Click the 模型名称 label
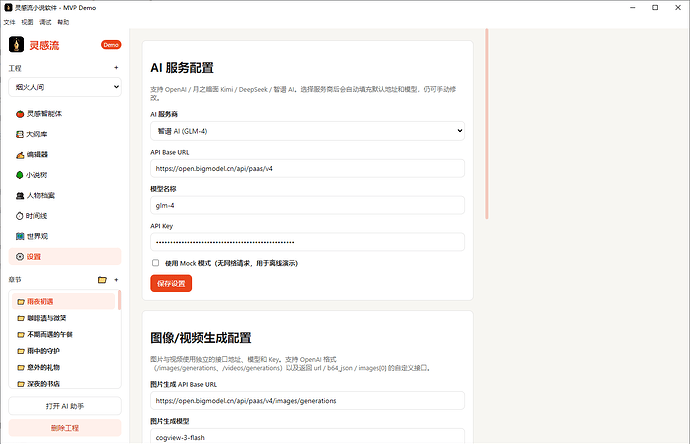The width and height of the screenshot is (690, 444). [163, 189]
